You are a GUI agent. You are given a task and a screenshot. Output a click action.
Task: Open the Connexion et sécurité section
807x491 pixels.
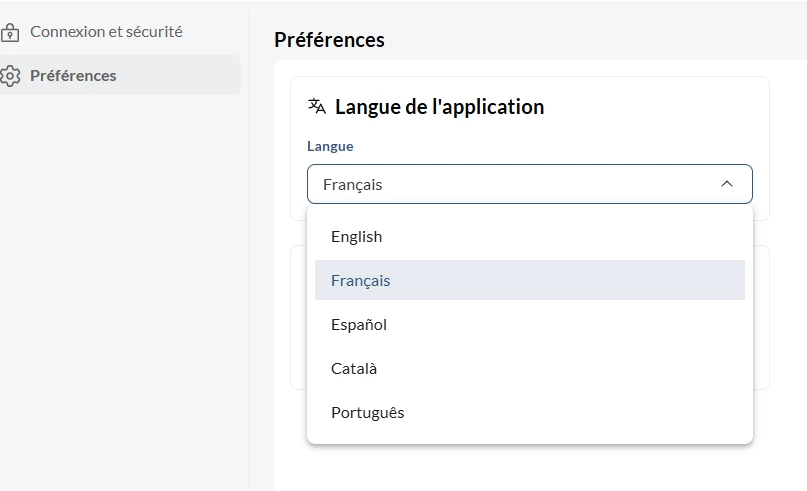(x=106, y=32)
